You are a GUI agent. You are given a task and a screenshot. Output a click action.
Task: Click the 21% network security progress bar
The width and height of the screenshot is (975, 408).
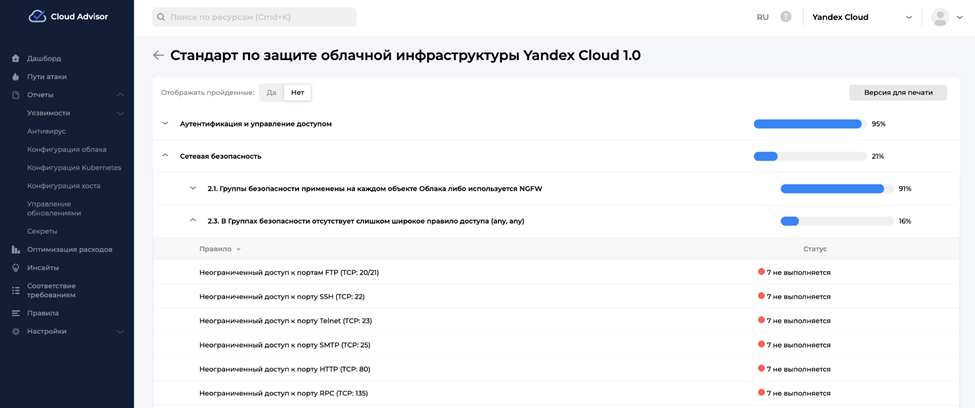tap(809, 156)
